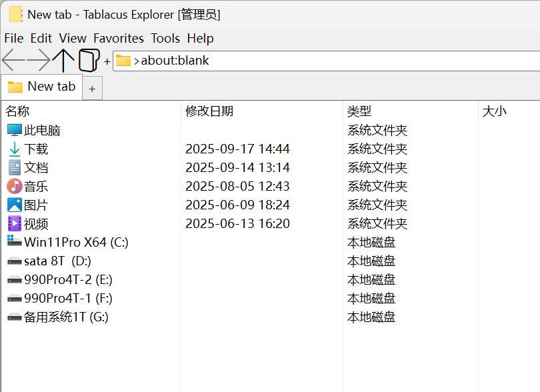540x392 pixels.
Task: Open the Favorites menu
Action: click(119, 38)
